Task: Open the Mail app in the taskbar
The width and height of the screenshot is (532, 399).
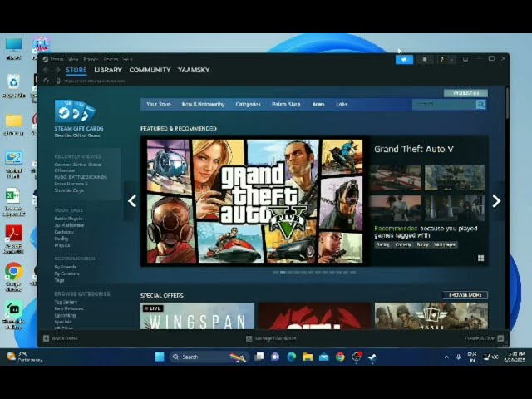Action: click(323, 357)
